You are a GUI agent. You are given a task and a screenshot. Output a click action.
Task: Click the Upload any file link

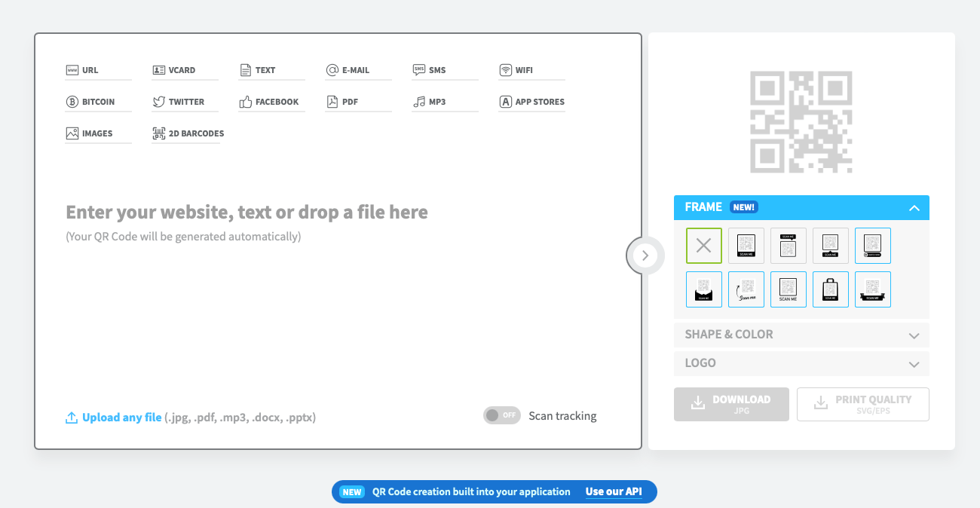click(114, 418)
